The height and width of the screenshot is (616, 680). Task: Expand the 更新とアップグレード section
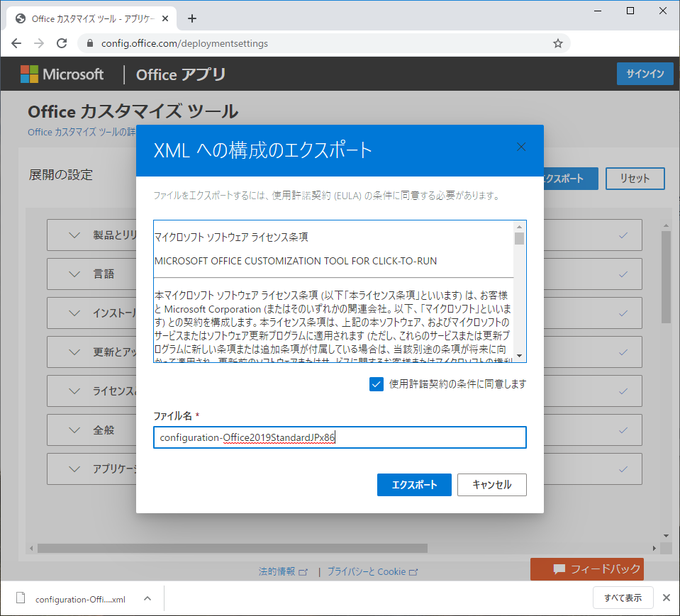(x=74, y=352)
